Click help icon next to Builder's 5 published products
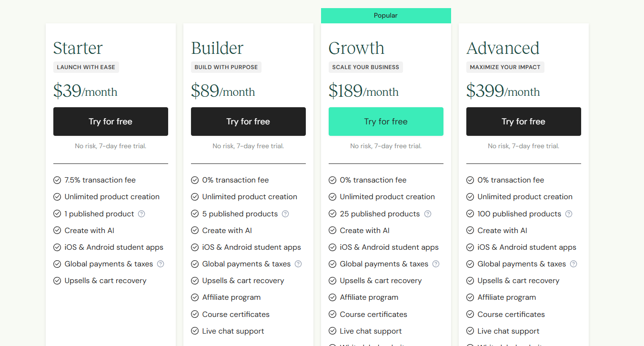The width and height of the screenshot is (644, 346). point(285,214)
